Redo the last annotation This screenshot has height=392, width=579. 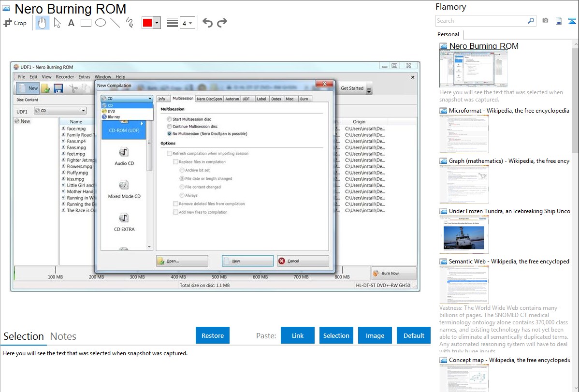pos(222,23)
